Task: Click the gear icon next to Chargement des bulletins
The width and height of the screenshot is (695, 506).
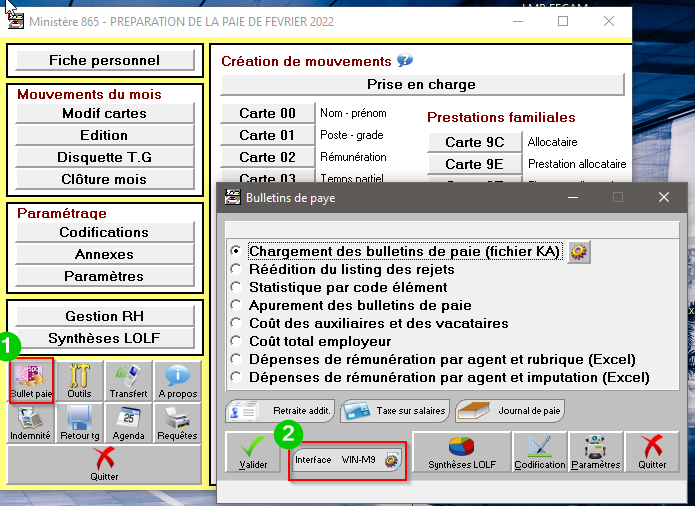Action: click(x=578, y=252)
